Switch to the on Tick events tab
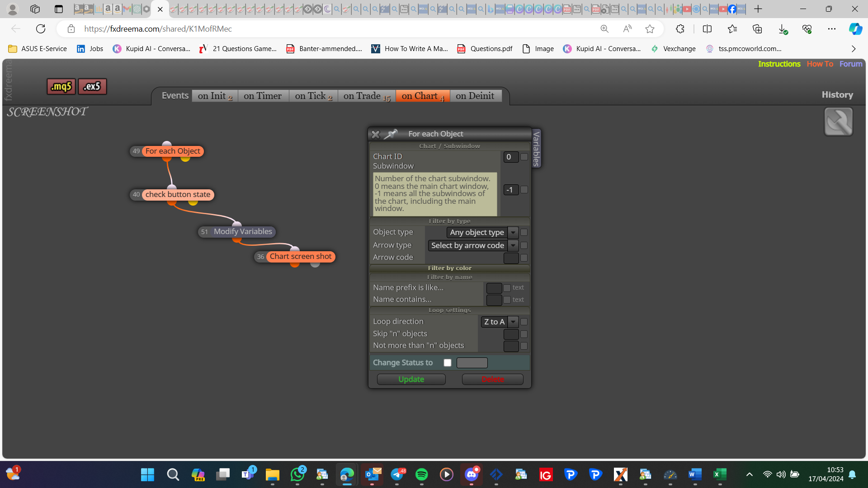868x488 pixels. pos(313,96)
